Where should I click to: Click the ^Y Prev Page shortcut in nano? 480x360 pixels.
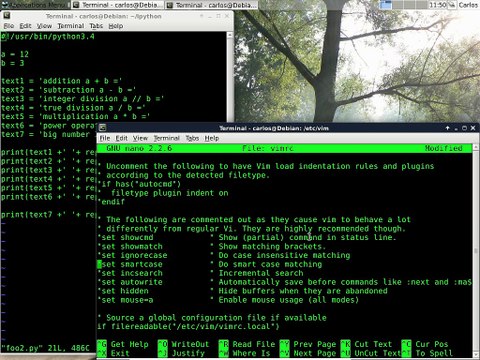coord(308,344)
